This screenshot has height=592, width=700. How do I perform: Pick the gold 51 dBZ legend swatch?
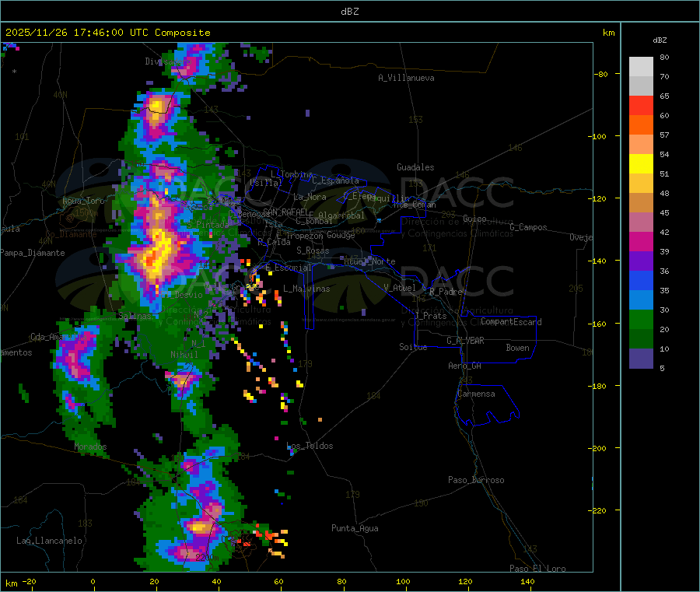[x=641, y=183]
